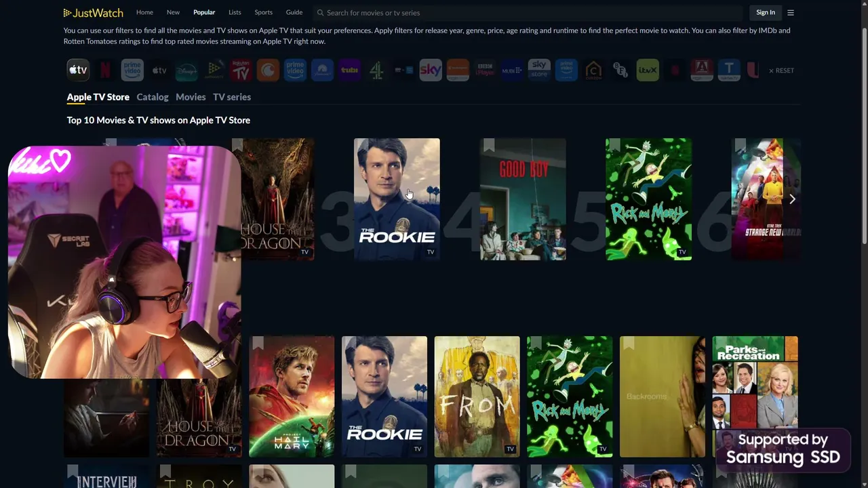Bookmark Rick and Morty in Top 10 row
Viewport: 868px width, 488px height.
tap(614, 145)
